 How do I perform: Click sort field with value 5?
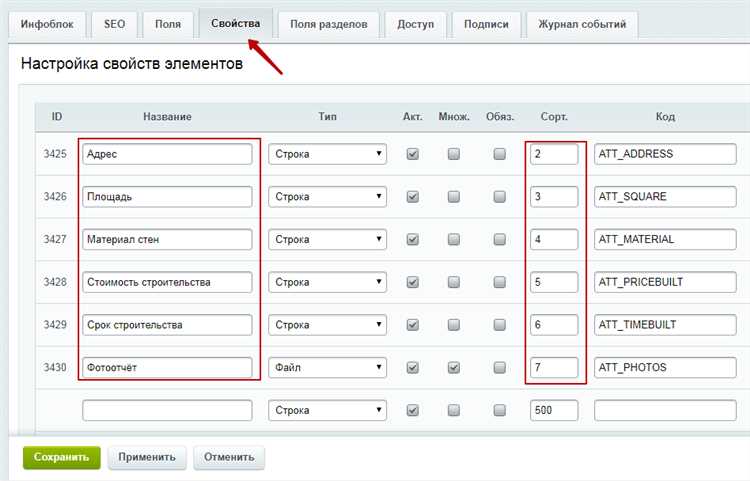point(554,282)
